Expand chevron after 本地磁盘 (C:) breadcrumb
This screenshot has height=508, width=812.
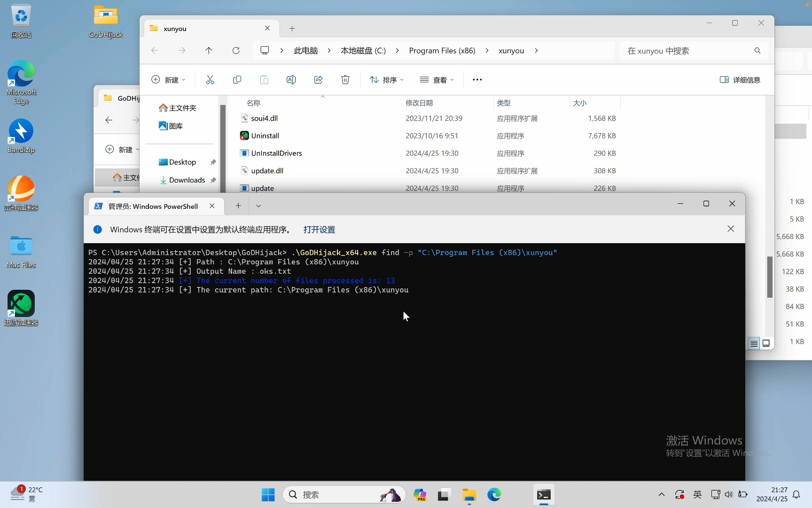(x=397, y=50)
